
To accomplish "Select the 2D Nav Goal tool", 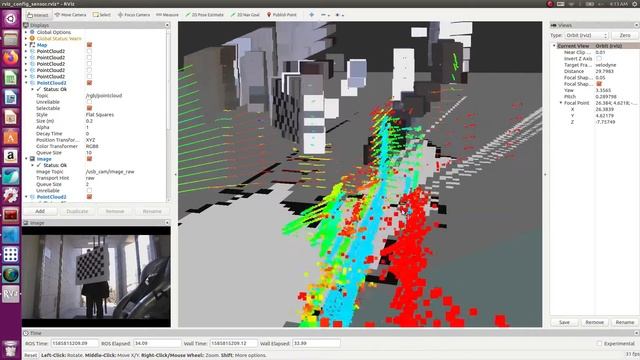I will 245,15.
